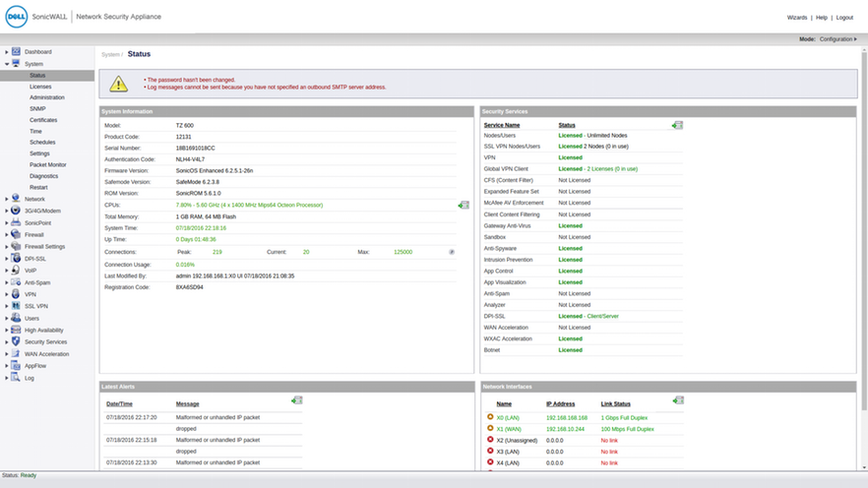Image resolution: width=868 pixels, height=488 pixels.
Task: Expand the Users tree arrow
Action: 7,319
